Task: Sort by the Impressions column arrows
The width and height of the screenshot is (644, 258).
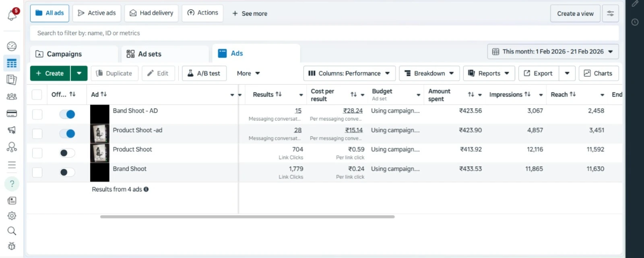Action: tap(527, 94)
